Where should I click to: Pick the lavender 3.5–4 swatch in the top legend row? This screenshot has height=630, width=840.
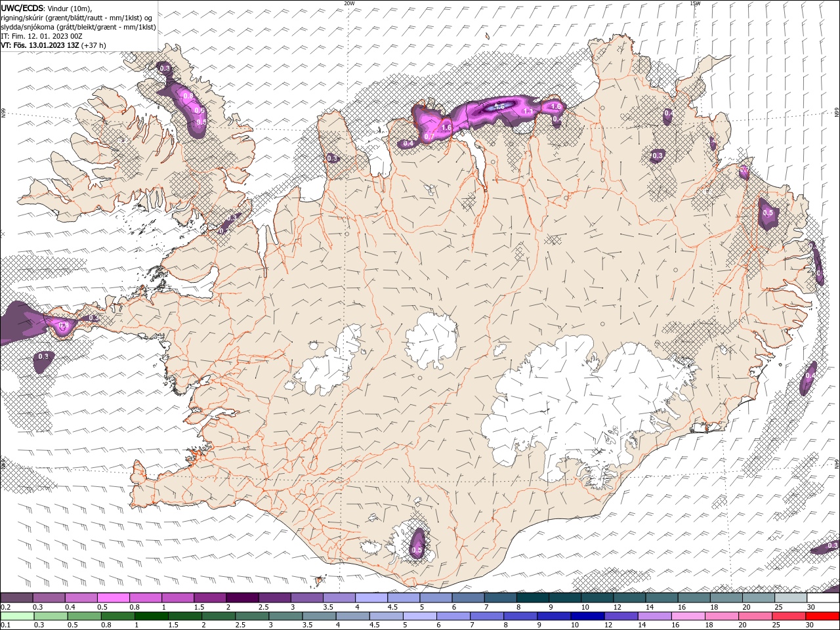point(339,598)
